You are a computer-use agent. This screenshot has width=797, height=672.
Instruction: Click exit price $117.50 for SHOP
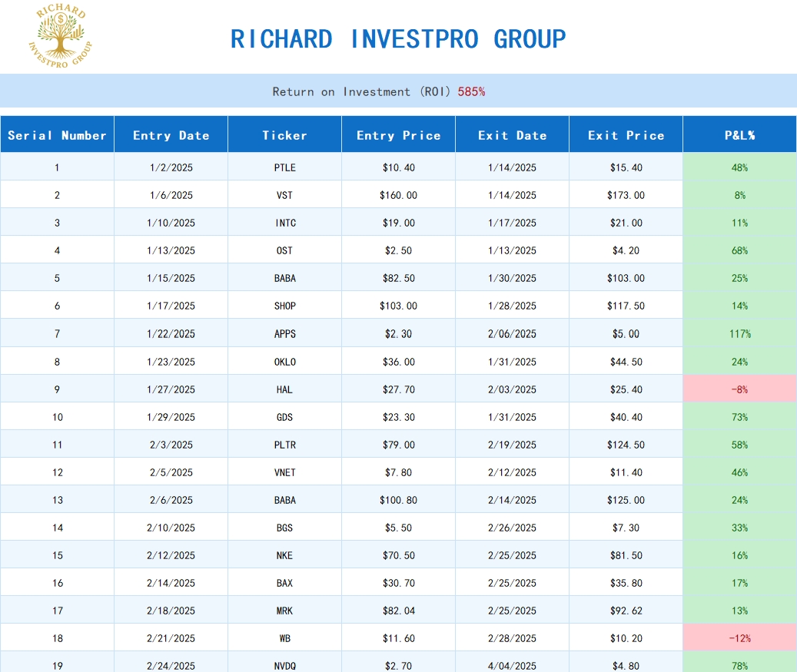pos(626,305)
